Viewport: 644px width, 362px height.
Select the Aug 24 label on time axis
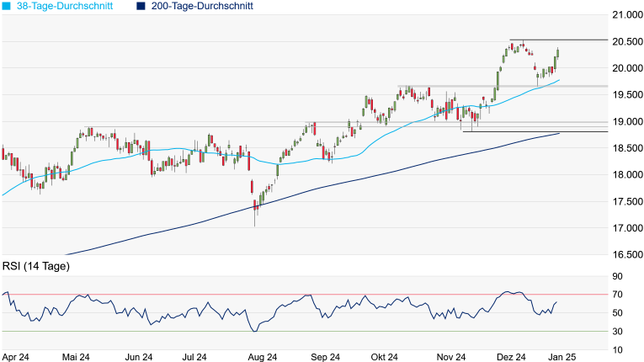point(263,356)
